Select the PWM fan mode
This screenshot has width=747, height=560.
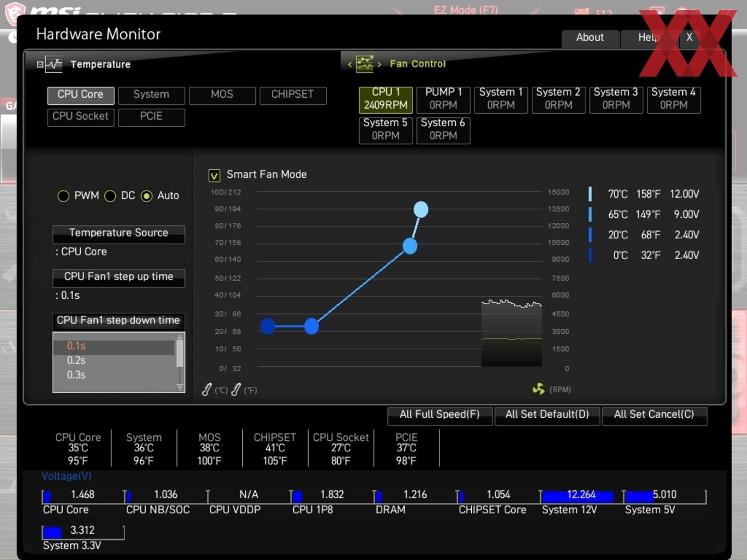pyautogui.click(x=63, y=196)
